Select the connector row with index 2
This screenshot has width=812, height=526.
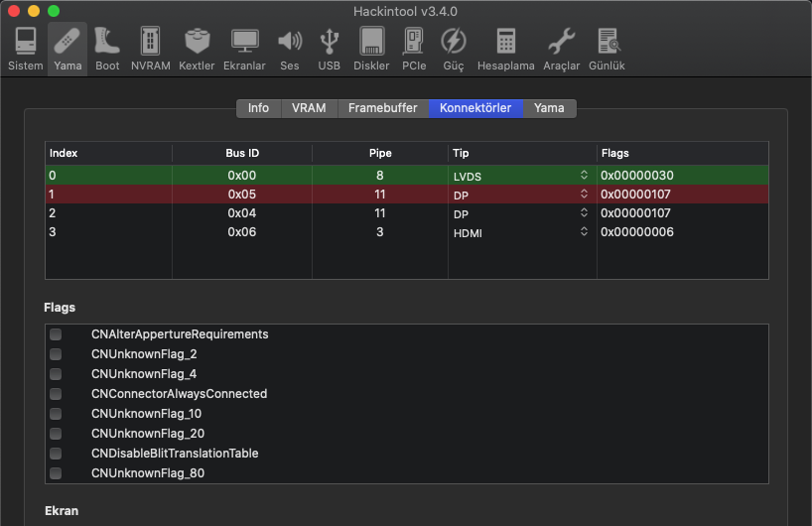pyautogui.click(x=243, y=213)
